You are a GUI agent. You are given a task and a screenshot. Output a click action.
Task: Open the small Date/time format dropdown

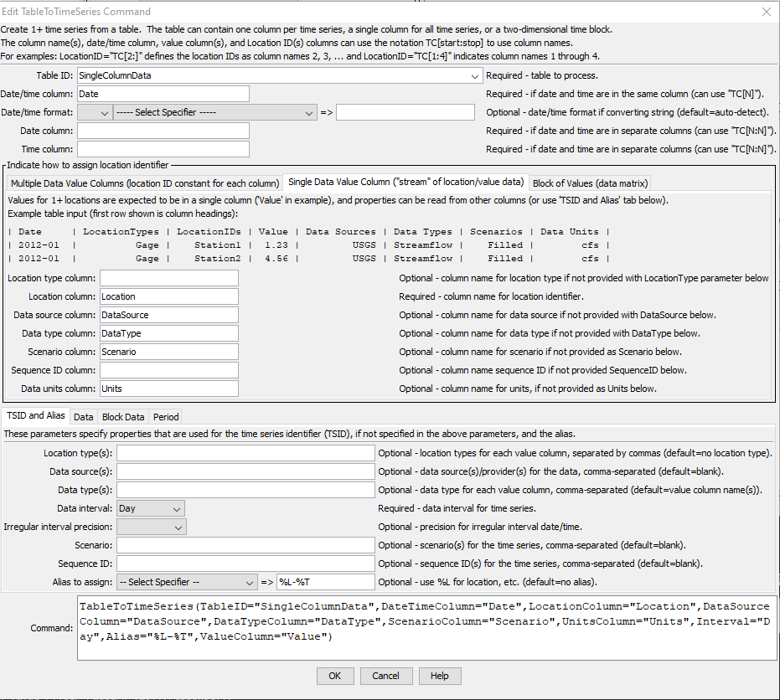[95, 112]
